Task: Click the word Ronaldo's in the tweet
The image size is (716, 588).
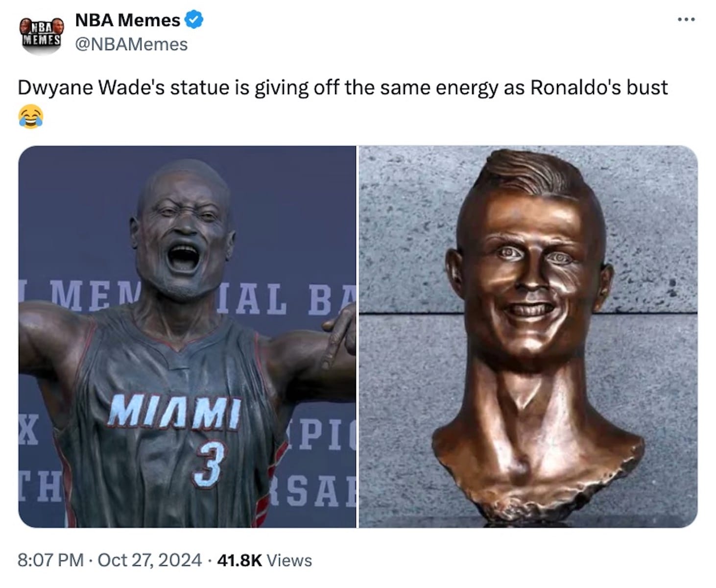Action: click(x=571, y=88)
